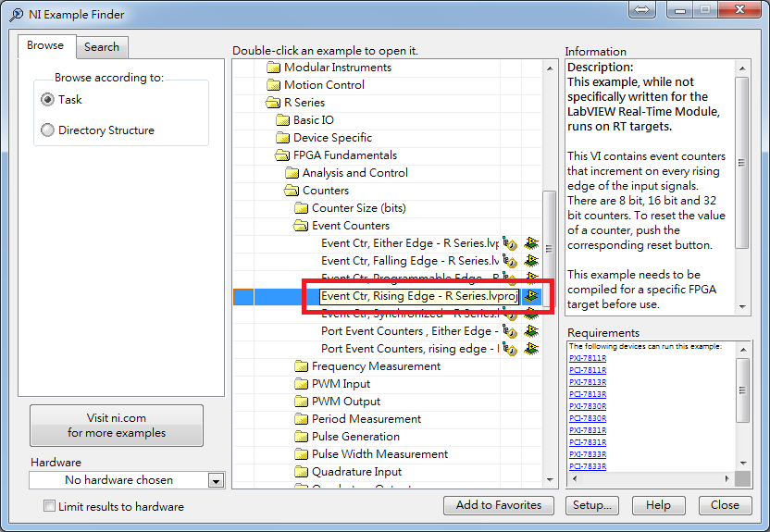Click the Description panel scrollbar thumb
Image resolution: width=770 pixels, height=532 pixels.
pos(742,163)
